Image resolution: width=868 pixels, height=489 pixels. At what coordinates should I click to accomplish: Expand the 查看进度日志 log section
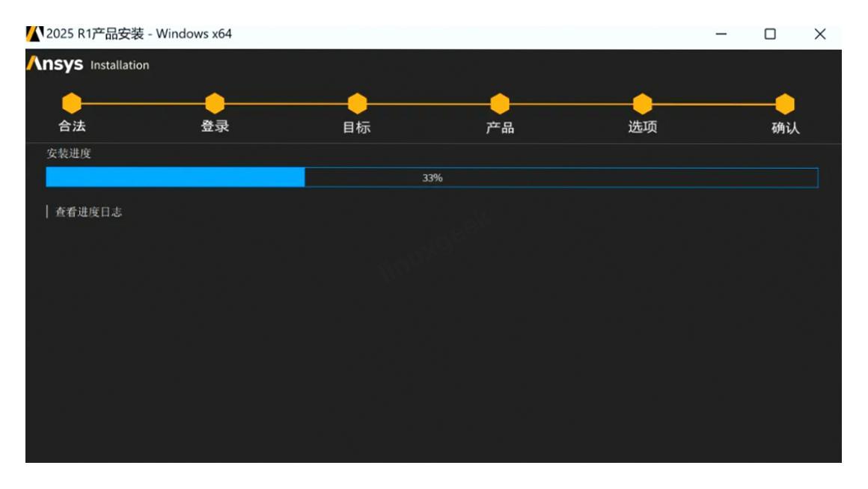pos(88,212)
